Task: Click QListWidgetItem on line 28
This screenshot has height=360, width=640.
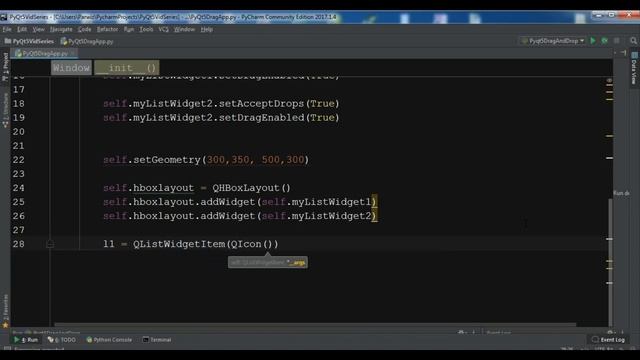Action: [179, 244]
